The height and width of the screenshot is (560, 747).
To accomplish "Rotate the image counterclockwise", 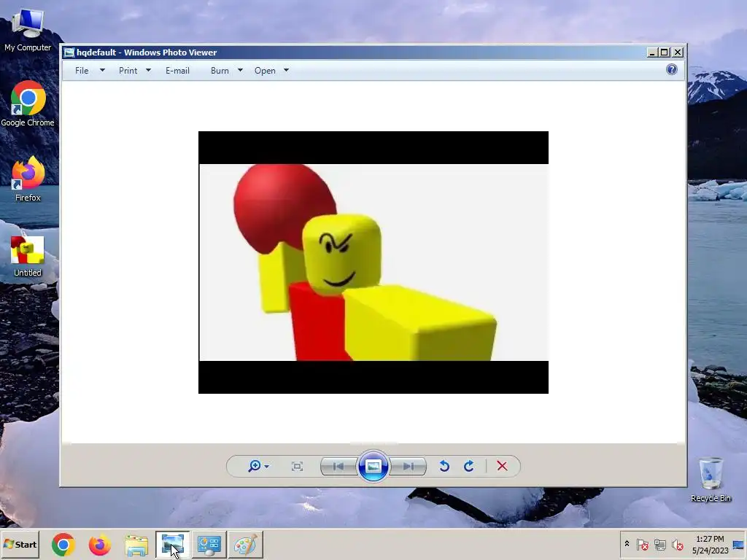I will tap(444, 466).
